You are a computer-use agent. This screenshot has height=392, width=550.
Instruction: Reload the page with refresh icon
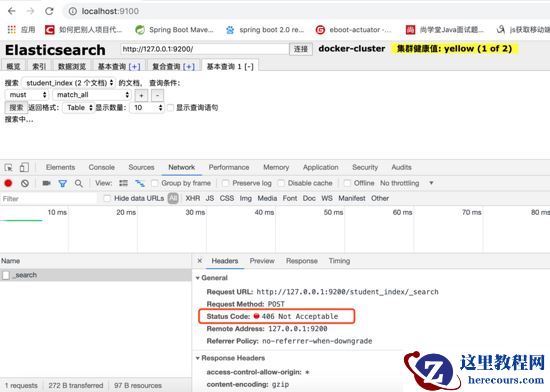49,11
